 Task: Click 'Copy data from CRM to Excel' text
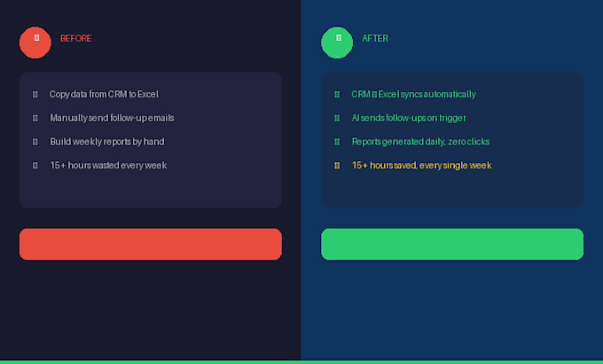coord(104,95)
